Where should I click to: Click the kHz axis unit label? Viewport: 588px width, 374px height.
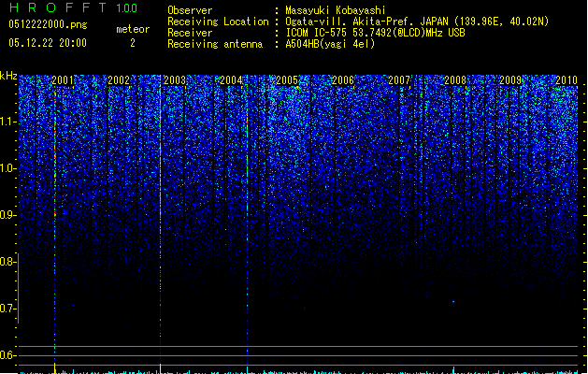tap(8, 76)
